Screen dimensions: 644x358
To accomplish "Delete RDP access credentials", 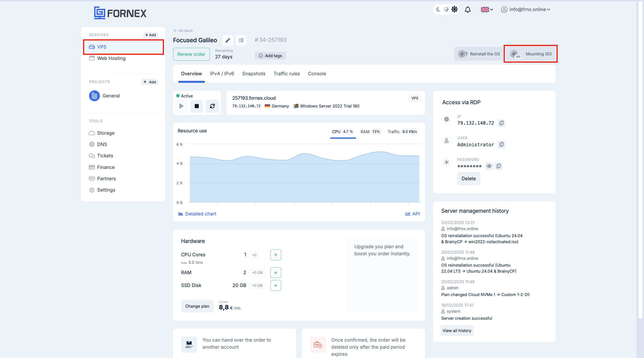I will [x=469, y=178].
